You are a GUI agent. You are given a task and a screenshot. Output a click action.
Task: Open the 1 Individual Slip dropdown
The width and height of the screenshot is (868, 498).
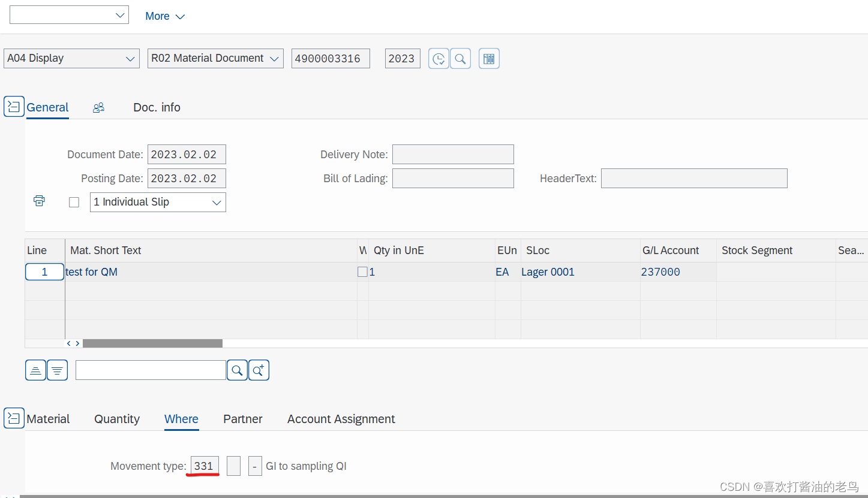[x=158, y=202]
